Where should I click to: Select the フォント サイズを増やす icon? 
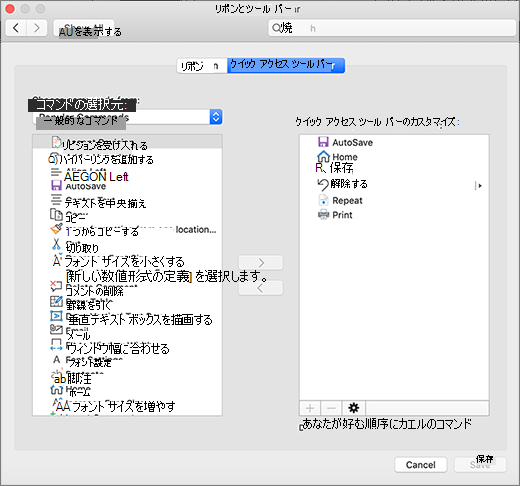pyautogui.click(x=62, y=406)
